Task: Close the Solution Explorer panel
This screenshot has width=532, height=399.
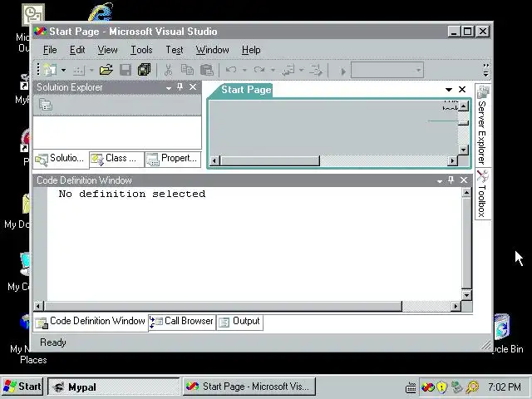Action: pyautogui.click(x=193, y=87)
